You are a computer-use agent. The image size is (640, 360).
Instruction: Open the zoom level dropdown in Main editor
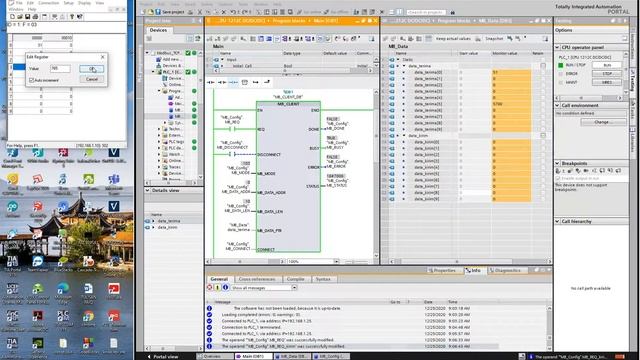tap(337, 261)
